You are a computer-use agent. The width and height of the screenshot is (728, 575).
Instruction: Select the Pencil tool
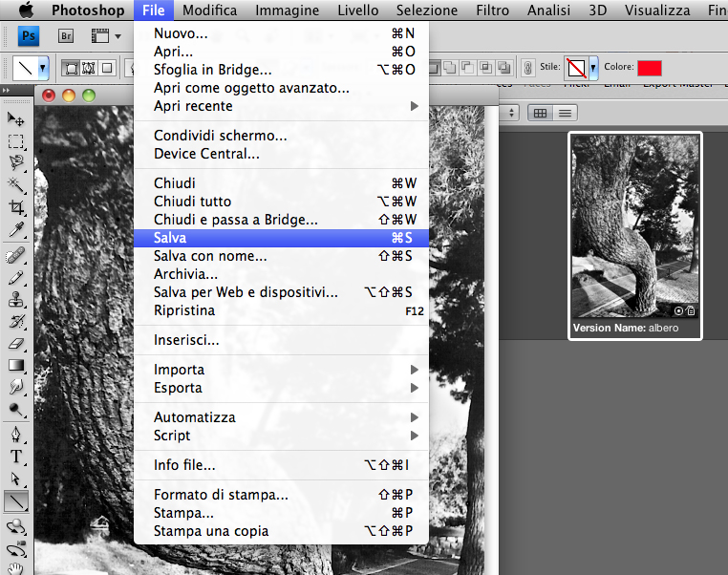(16, 278)
